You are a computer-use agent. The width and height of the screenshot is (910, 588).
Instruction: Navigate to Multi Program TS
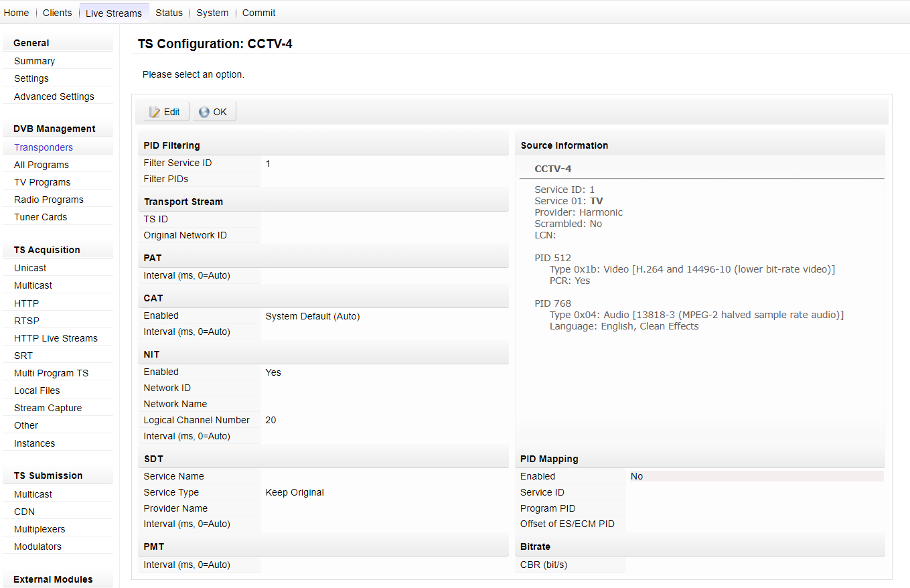point(51,373)
